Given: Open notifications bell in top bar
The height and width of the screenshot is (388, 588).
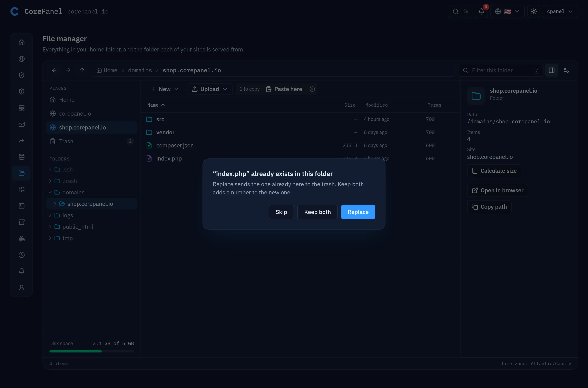Looking at the screenshot, I should 481,11.
